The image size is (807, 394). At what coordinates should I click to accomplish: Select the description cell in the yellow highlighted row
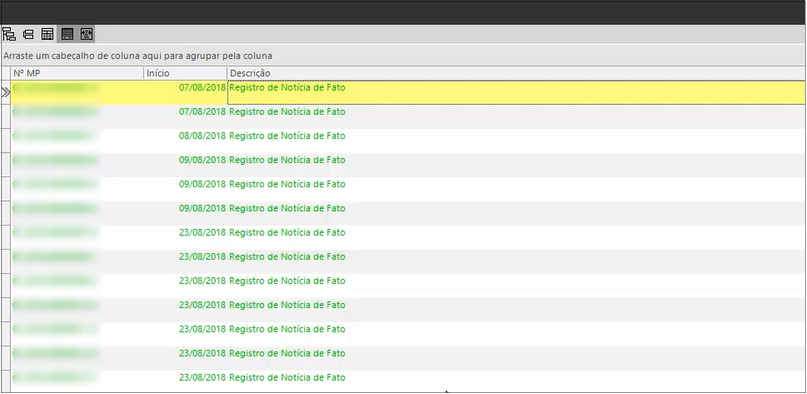pyautogui.click(x=517, y=93)
